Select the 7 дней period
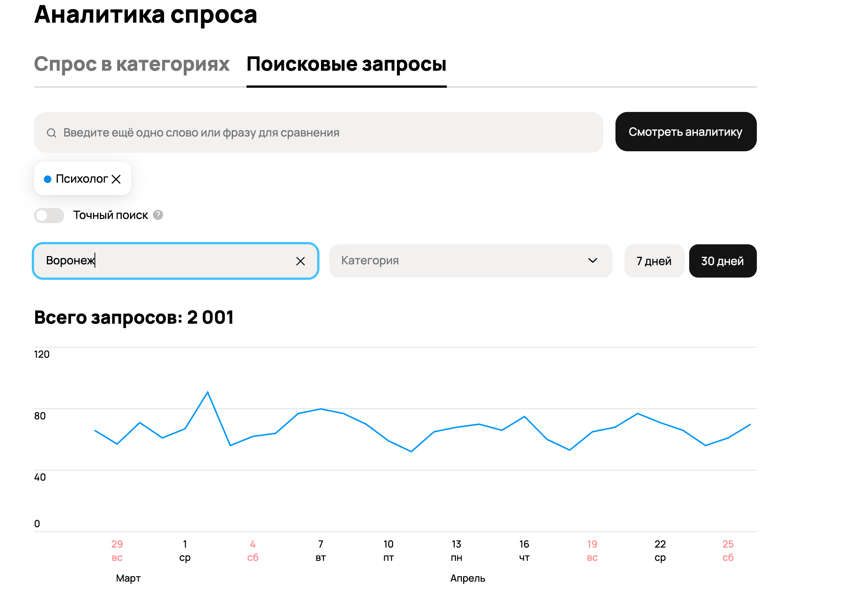The height and width of the screenshot is (596, 868). pyautogui.click(x=654, y=261)
